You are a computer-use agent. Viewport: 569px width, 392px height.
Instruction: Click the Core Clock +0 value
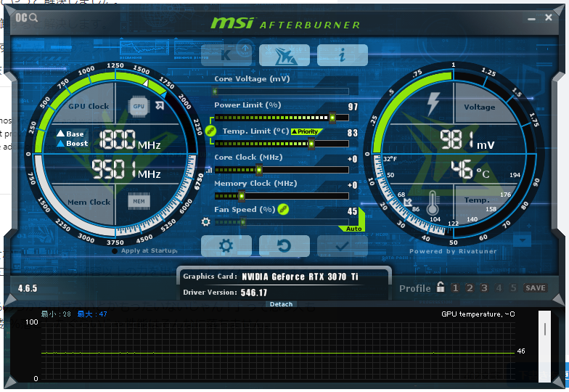pyautogui.click(x=353, y=159)
